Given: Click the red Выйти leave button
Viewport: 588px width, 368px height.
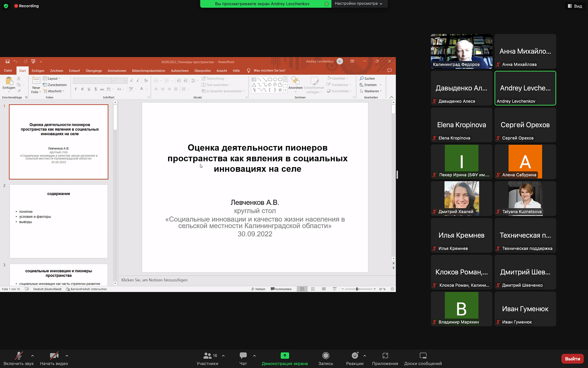Looking at the screenshot, I should click(x=572, y=358).
